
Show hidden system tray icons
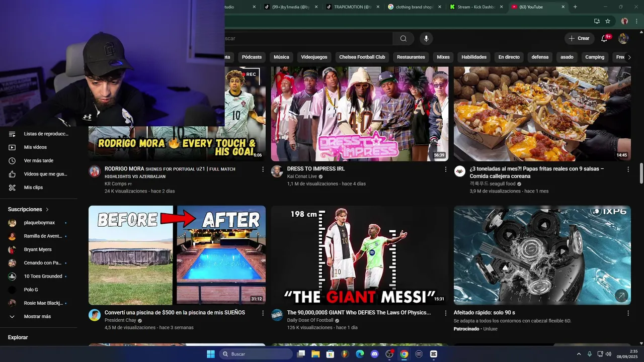pyautogui.click(x=579, y=354)
